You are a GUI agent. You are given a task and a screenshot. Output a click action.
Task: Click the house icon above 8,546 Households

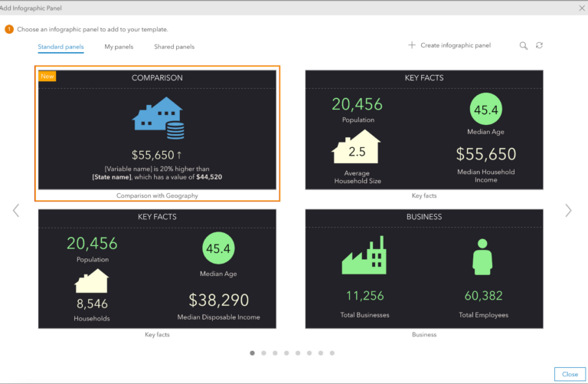(92, 281)
